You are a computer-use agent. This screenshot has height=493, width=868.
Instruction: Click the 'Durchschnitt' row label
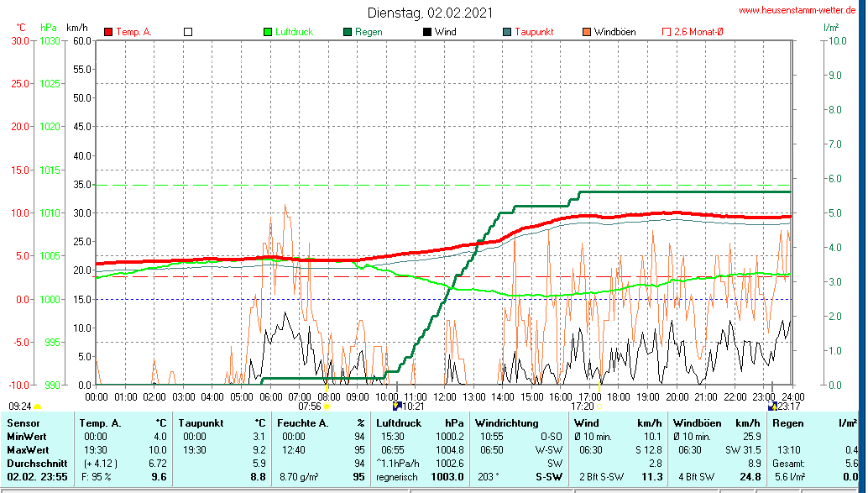tap(37, 463)
